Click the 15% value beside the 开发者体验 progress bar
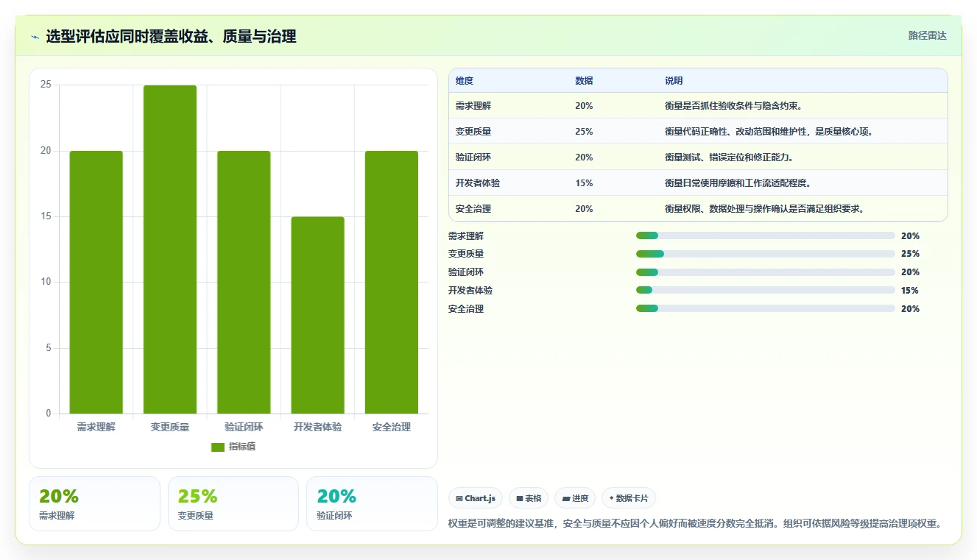Screen dimensions: 977x560 pyautogui.click(x=910, y=291)
